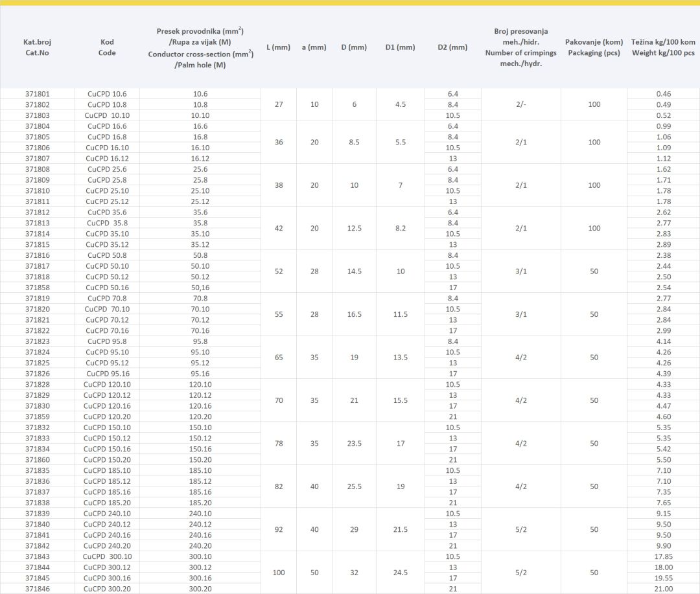Select the Kod Code column header
Image resolution: width=700 pixels, height=594 pixels.
click(x=107, y=47)
